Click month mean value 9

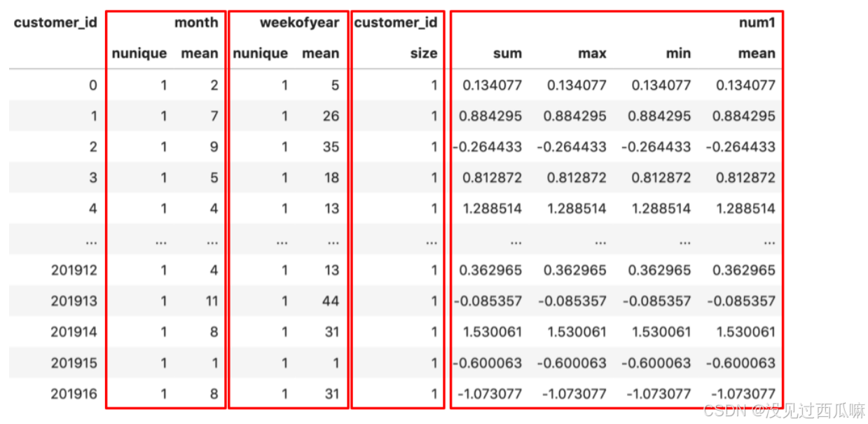(214, 147)
